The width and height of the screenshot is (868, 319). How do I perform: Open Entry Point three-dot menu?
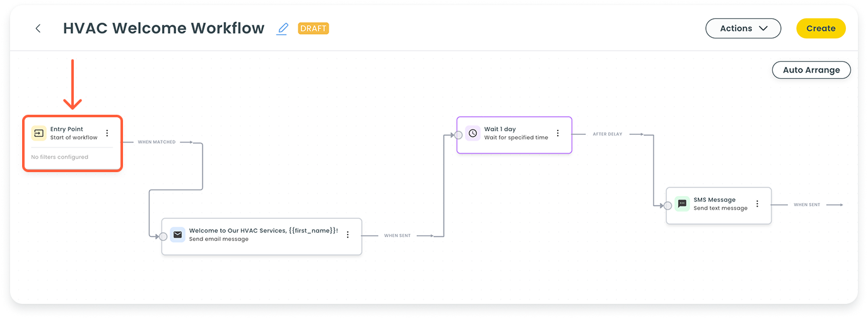click(x=107, y=133)
